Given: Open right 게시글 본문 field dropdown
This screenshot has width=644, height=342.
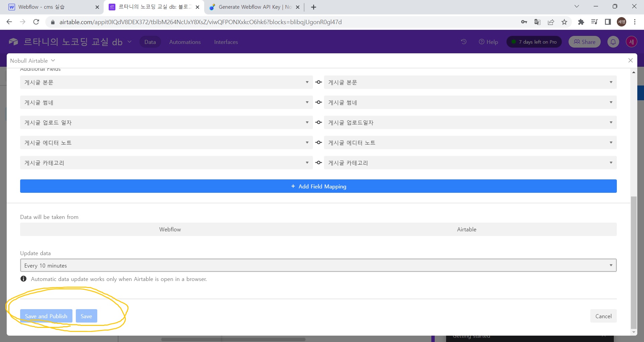Looking at the screenshot, I should coord(470,82).
